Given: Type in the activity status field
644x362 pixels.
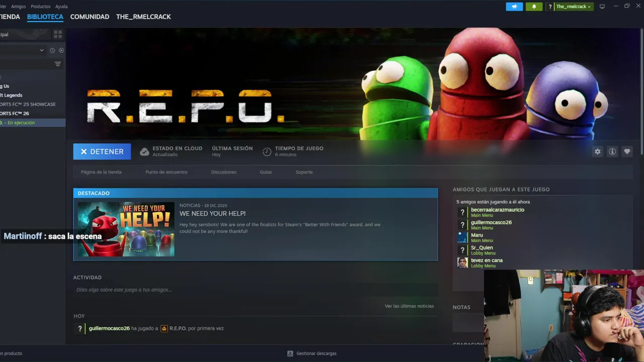Looking at the screenshot, I should [255, 290].
